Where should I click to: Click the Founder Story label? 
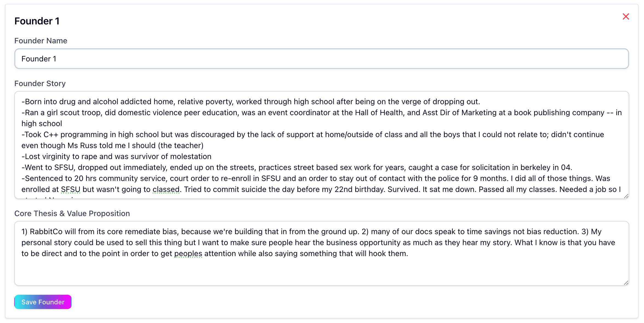pyautogui.click(x=40, y=83)
